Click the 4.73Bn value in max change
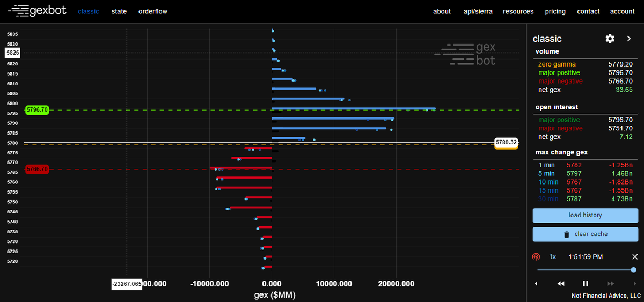Image resolution: width=644 pixels, height=302 pixels. (624, 199)
